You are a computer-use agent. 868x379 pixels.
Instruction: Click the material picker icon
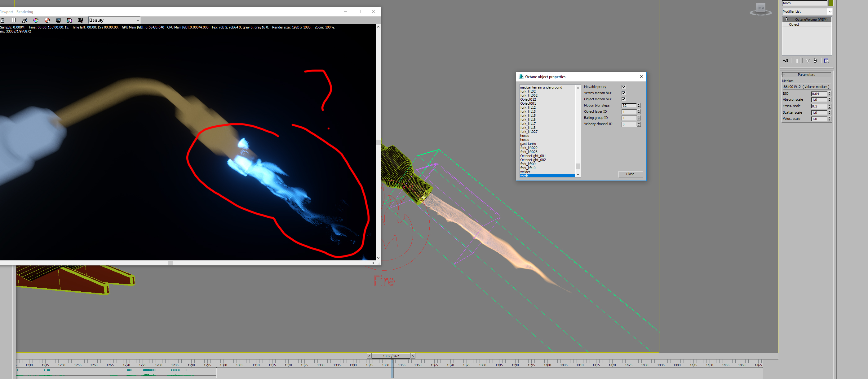point(47,20)
